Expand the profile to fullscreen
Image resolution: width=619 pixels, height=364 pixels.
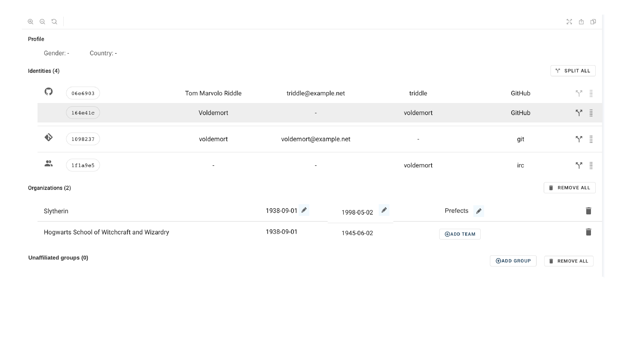tap(569, 22)
